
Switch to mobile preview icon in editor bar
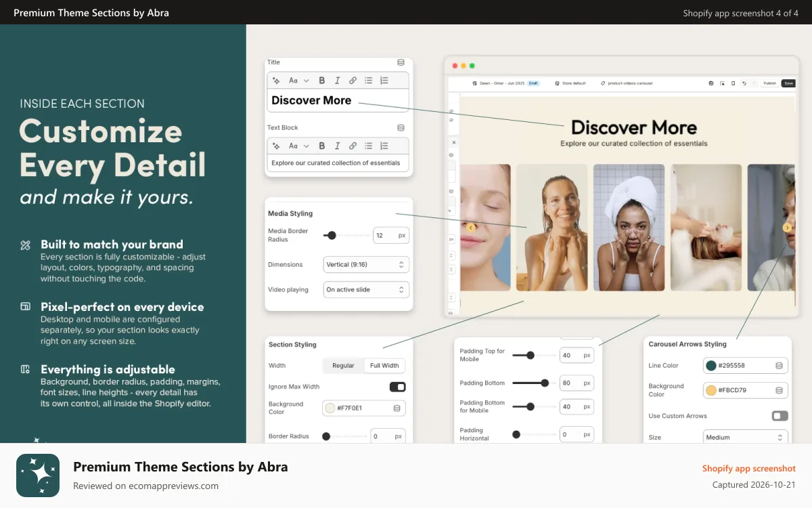click(x=733, y=83)
